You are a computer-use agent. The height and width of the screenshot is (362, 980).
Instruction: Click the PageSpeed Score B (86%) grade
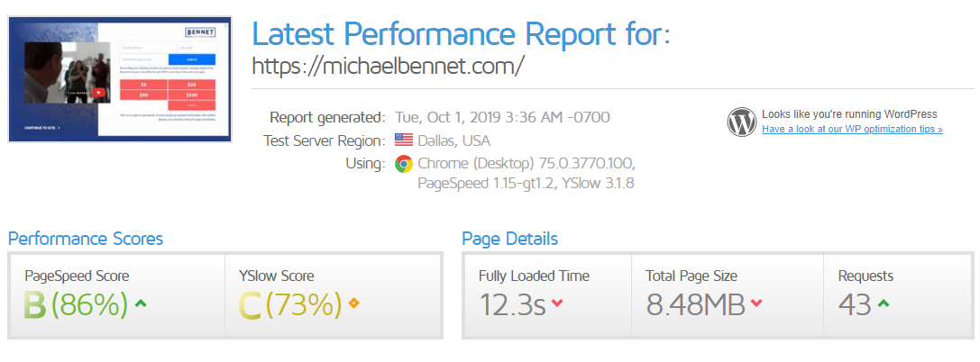click(x=76, y=304)
